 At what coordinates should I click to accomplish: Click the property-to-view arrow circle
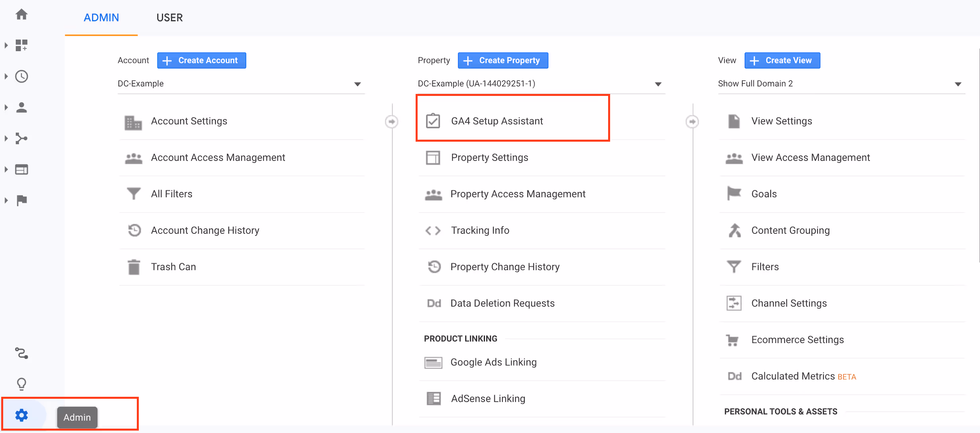[692, 121]
